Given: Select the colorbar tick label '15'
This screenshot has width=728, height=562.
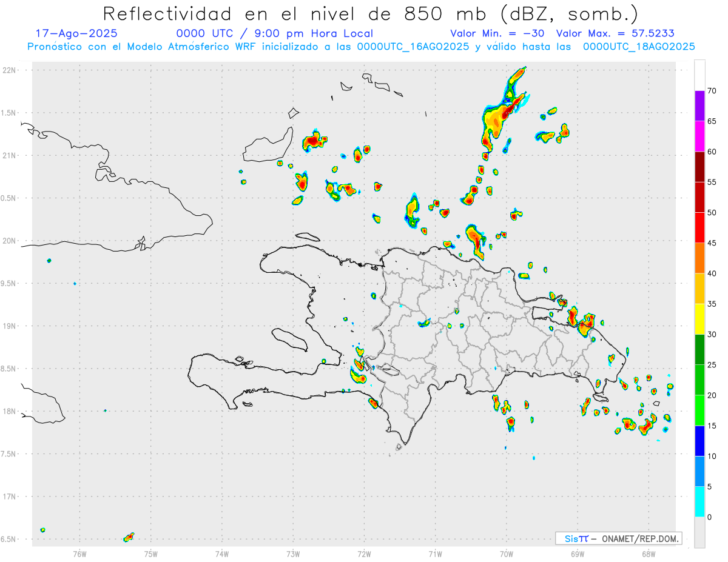Looking at the screenshot, I should pyautogui.click(x=712, y=426).
